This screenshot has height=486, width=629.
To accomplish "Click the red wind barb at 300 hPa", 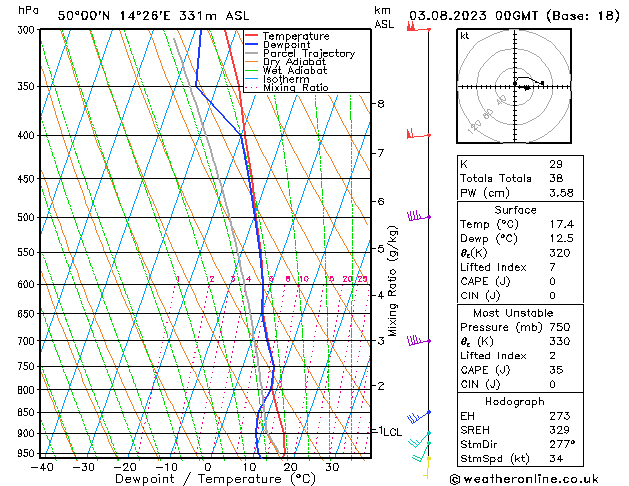I will pyautogui.click(x=418, y=27).
